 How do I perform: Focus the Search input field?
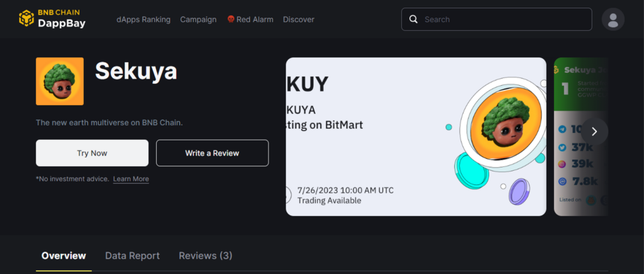(x=497, y=20)
